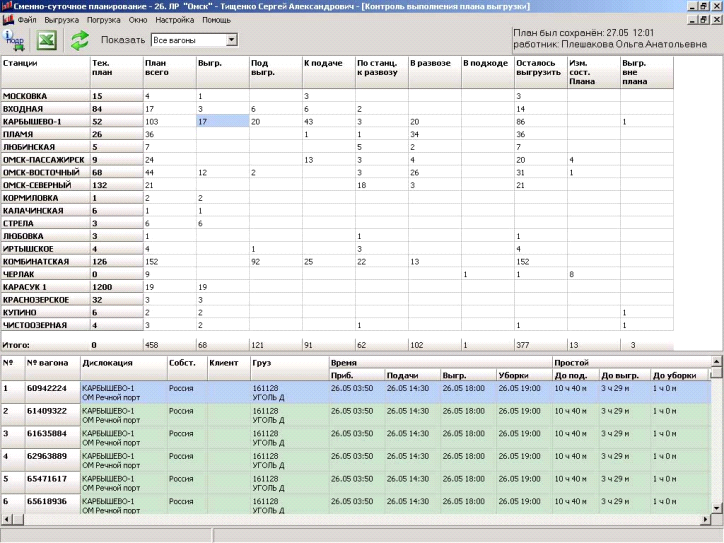Select the ОМСК-ПАССАЖИРСК station row

337,160
